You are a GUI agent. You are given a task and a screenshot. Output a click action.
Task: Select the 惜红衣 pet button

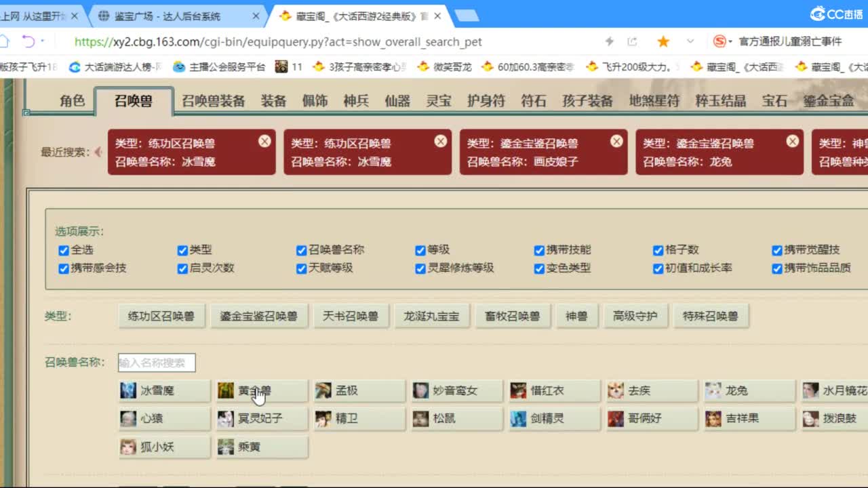click(x=555, y=390)
